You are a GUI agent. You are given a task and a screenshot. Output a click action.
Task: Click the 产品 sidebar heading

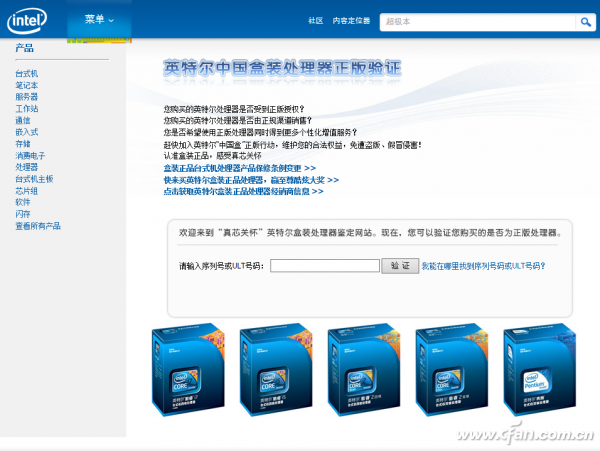tap(24, 48)
